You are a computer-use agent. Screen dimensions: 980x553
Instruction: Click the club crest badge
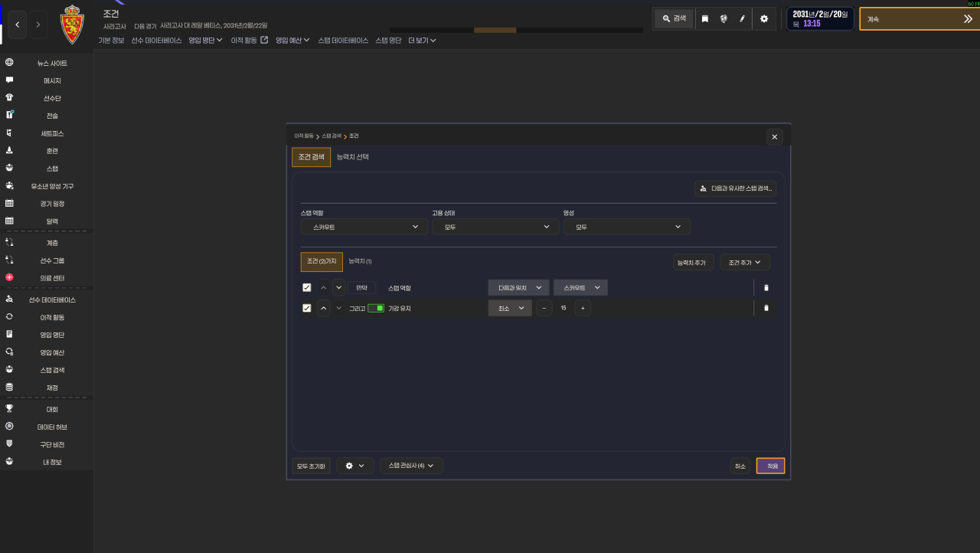click(73, 24)
